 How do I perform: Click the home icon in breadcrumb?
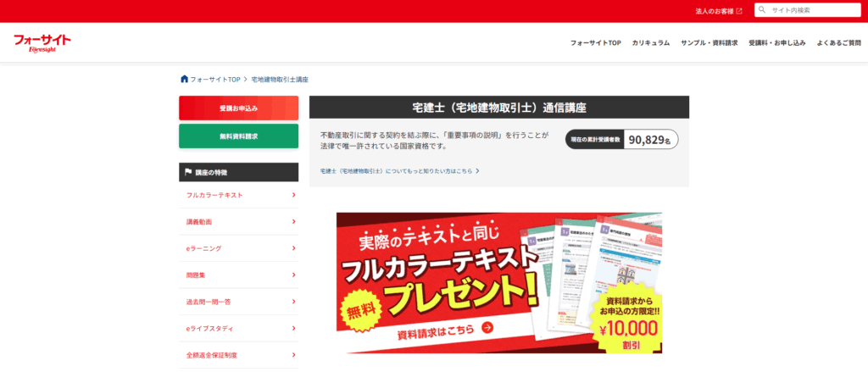point(184,79)
